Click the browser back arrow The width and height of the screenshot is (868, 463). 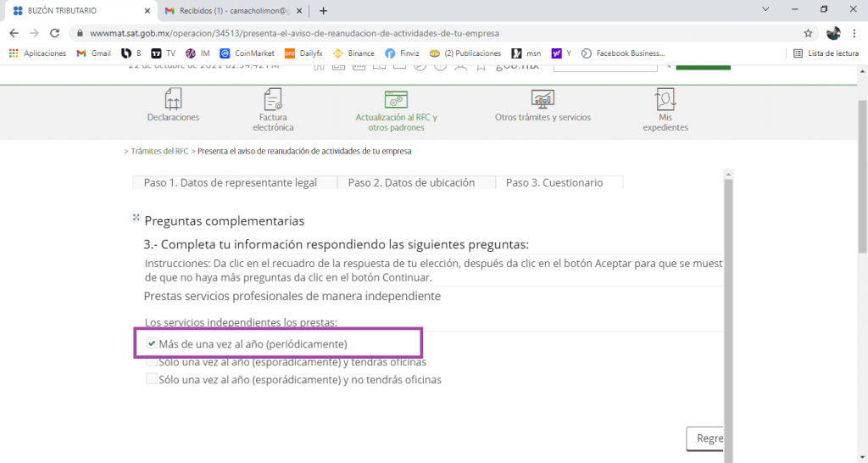pos(14,33)
